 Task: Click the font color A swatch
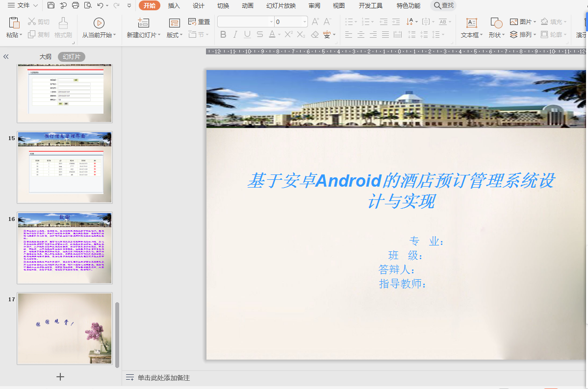[272, 34]
